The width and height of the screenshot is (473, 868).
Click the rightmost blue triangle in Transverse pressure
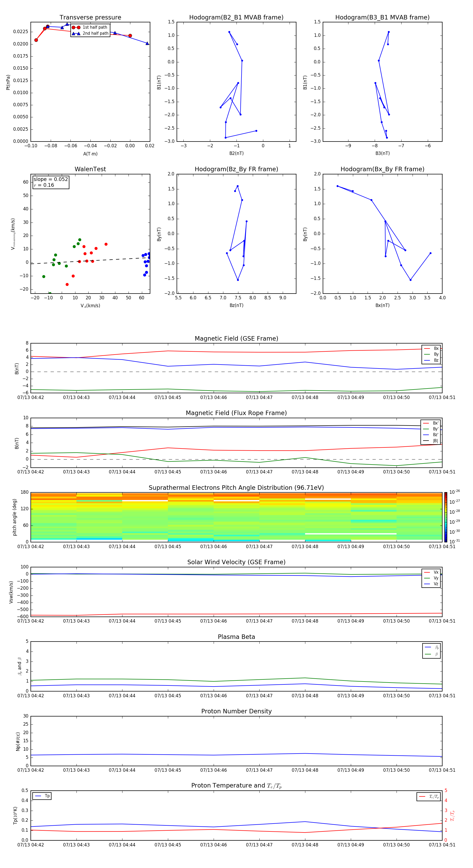tap(147, 43)
